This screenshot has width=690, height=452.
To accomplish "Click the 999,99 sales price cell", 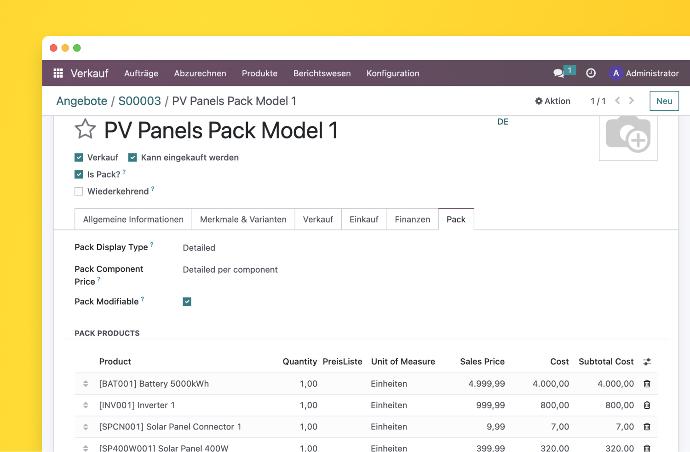I will [x=490, y=405].
